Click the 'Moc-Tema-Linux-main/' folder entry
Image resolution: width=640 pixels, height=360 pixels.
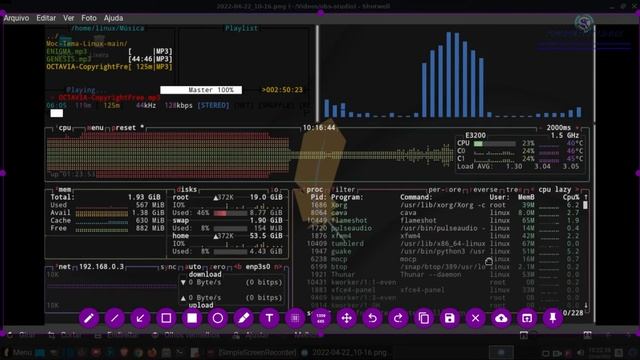tap(87, 44)
